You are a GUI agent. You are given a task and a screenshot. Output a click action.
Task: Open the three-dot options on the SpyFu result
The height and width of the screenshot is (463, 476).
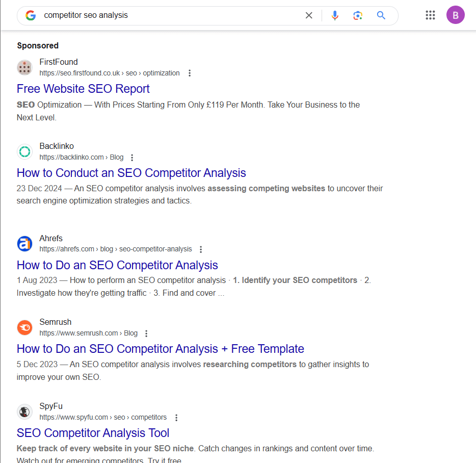[x=176, y=417]
